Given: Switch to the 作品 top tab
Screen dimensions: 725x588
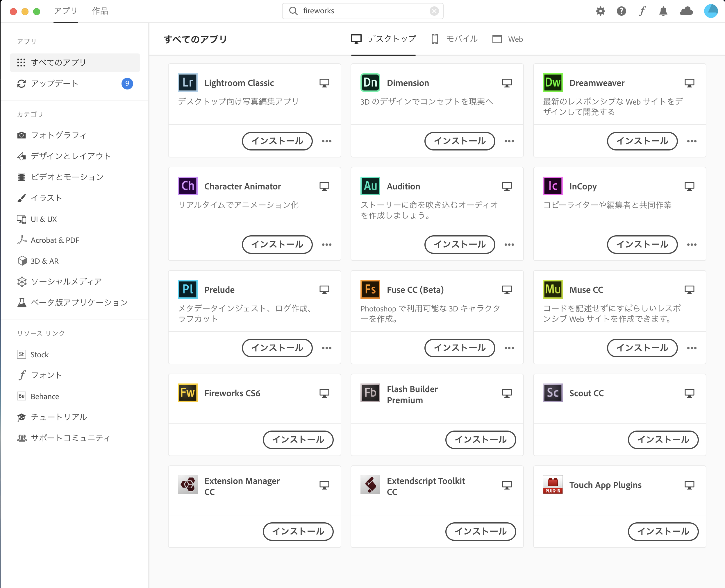Looking at the screenshot, I should tap(100, 11).
